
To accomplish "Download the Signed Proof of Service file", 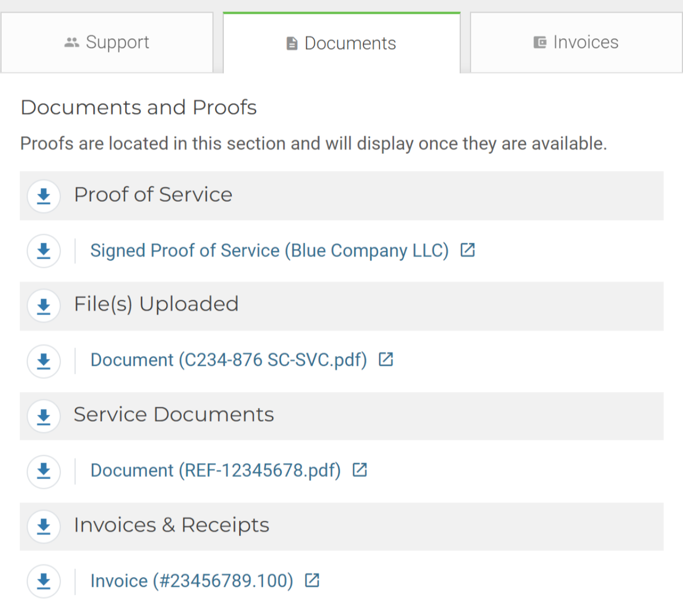I will pyautogui.click(x=44, y=251).
